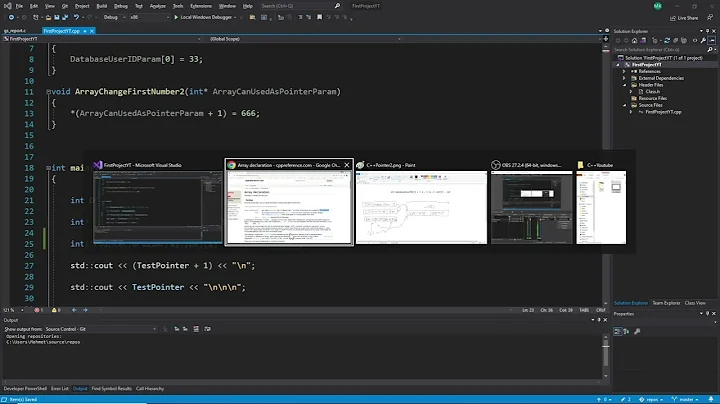Screen dimensions: 720x404
Task: Select the Resource Files folder
Action: [652, 98]
